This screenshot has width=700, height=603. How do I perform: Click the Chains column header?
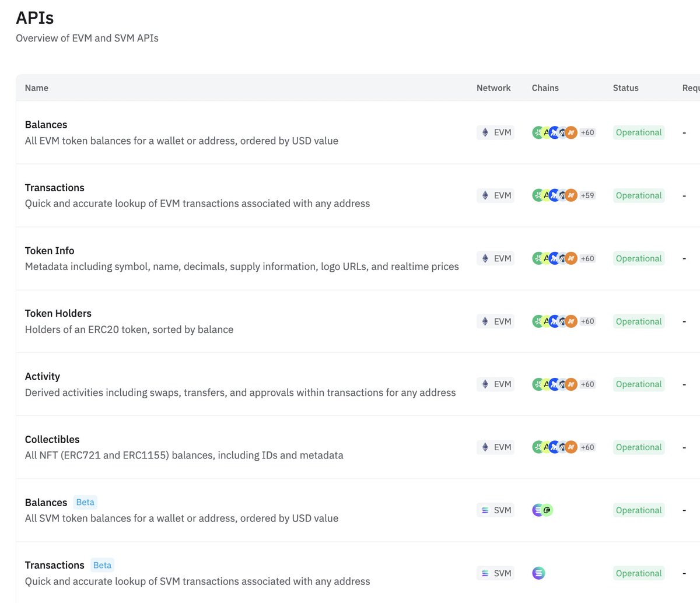545,88
